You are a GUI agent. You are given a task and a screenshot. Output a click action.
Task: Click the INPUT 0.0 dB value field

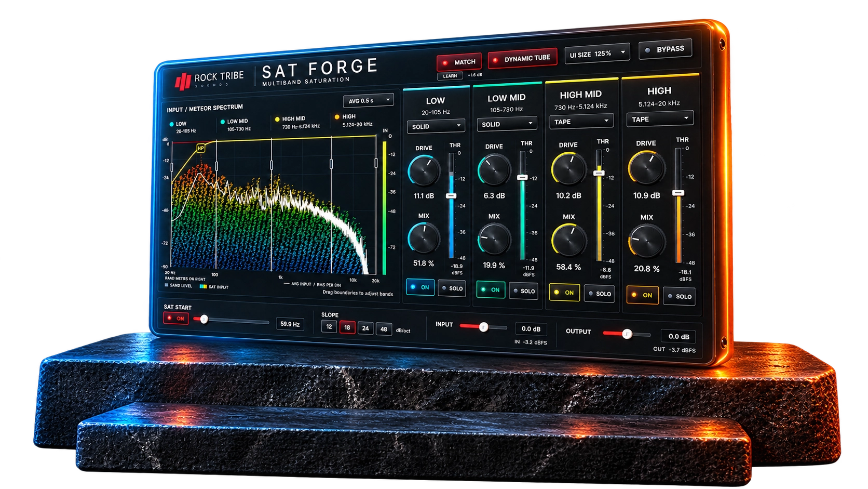(531, 329)
